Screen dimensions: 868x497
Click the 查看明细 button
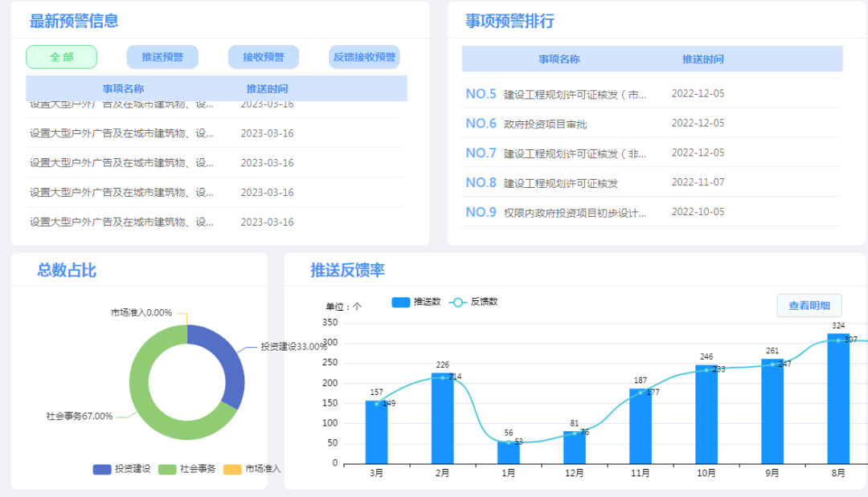click(809, 306)
